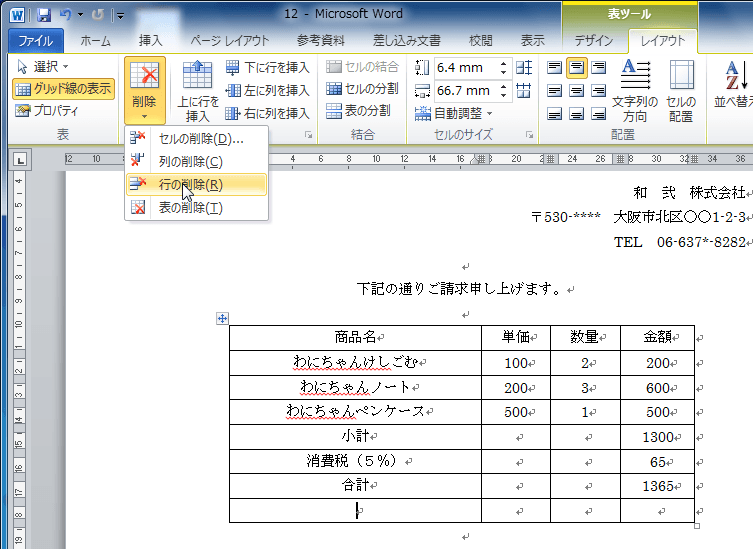753x549 pixels.
Task: Open the ファイル tab
Action: 36,41
